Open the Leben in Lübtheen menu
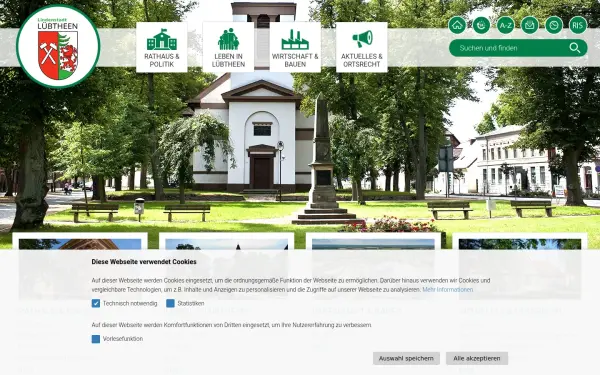This screenshot has width=600, height=375. pyautogui.click(x=228, y=47)
